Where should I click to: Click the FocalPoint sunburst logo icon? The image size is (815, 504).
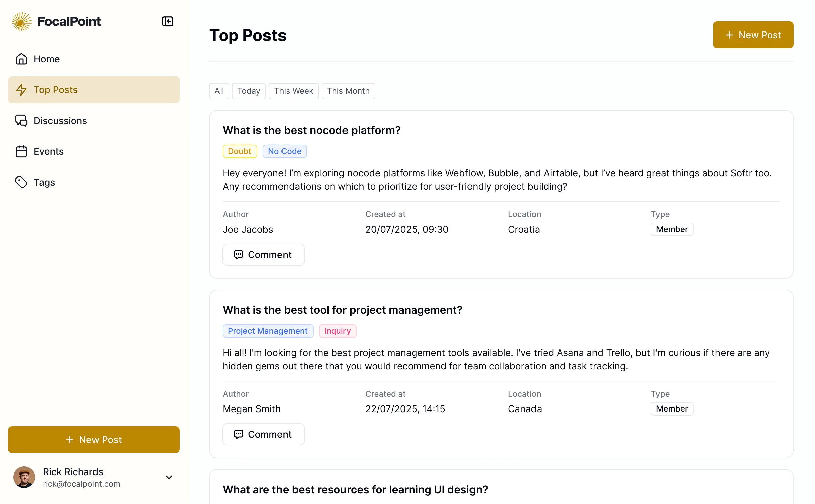click(21, 21)
